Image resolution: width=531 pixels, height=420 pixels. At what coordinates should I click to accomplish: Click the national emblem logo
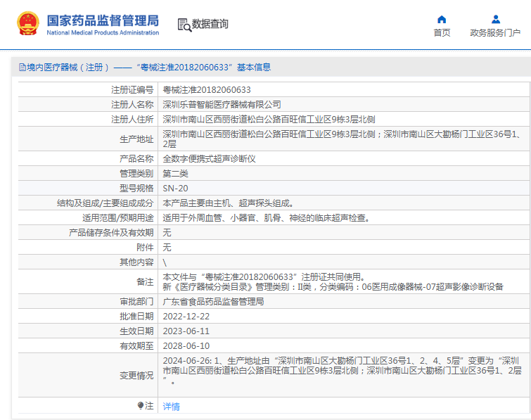pyautogui.click(x=28, y=24)
